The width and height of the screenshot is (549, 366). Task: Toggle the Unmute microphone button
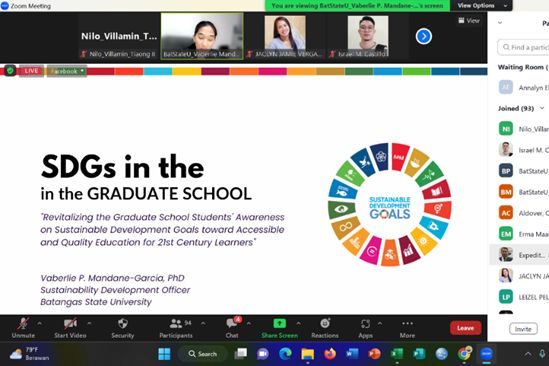point(23,328)
